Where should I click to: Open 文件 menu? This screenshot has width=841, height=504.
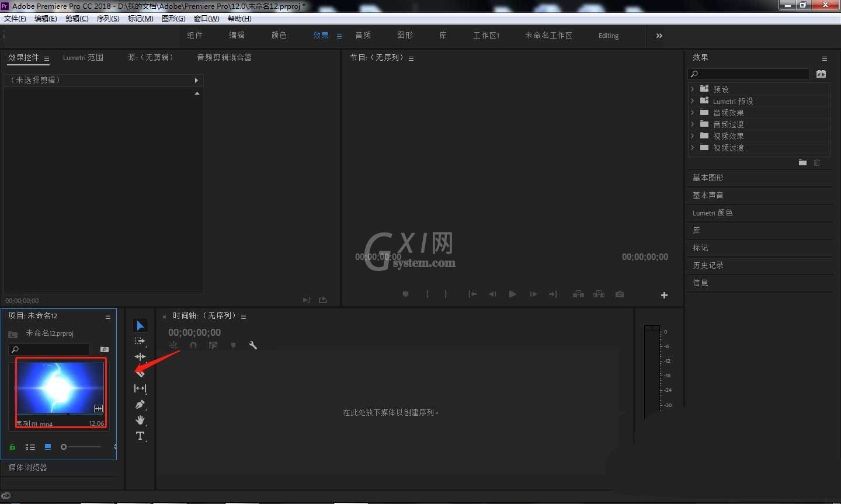pyautogui.click(x=15, y=19)
